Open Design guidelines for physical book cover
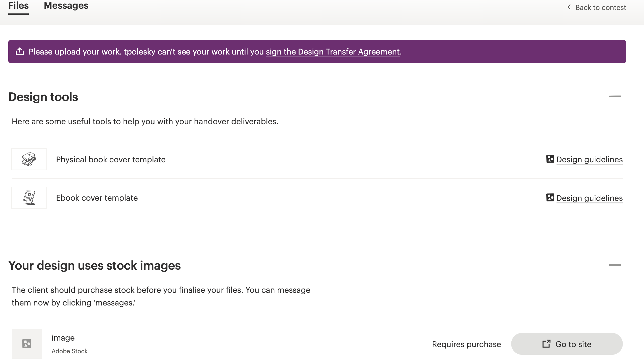The width and height of the screenshot is (644, 363). tap(589, 159)
